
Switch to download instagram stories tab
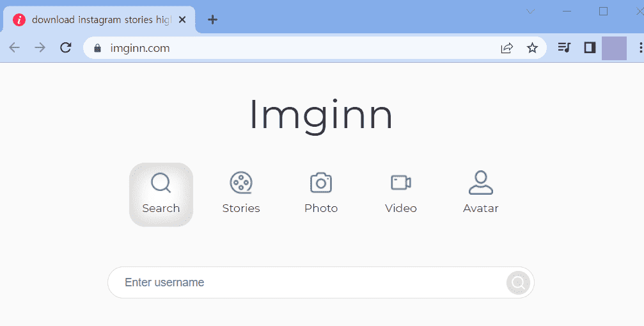click(99, 20)
